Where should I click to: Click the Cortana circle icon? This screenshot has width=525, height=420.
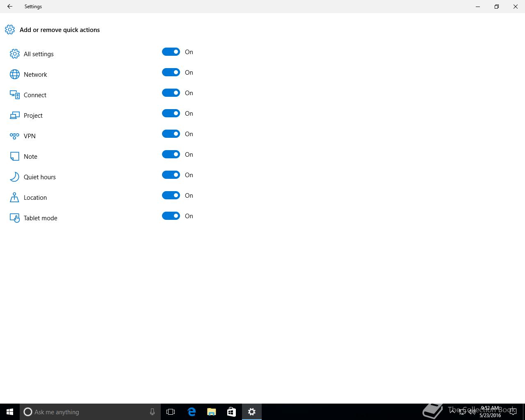(28, 412)
